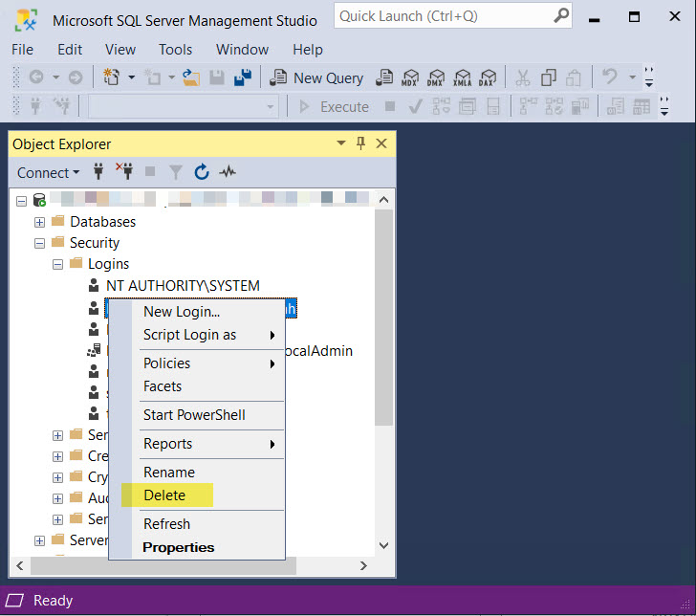Viewport: 696px width, 616px height.
Task: Click the XMLA Query icon
Action: pos(462,78)
